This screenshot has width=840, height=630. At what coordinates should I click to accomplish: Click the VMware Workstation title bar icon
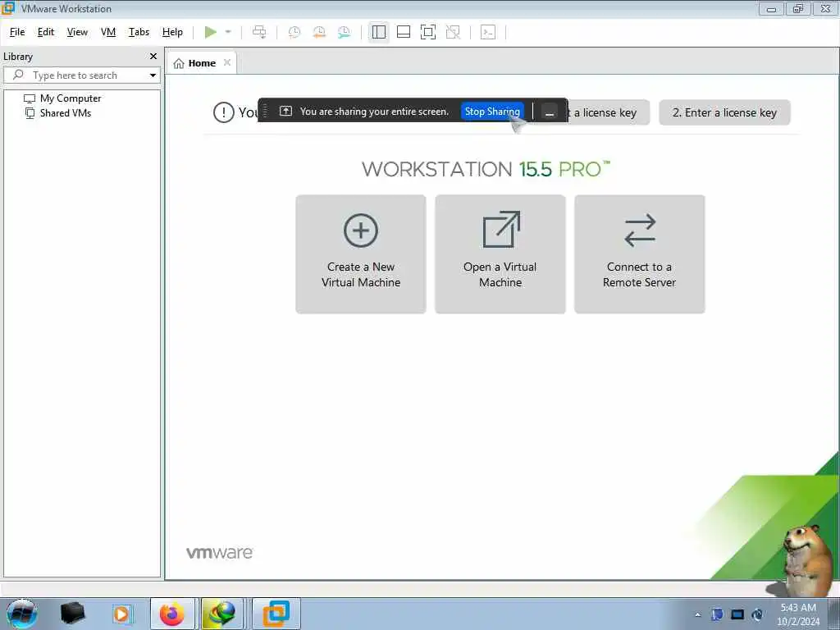click(x=8, y=8)
